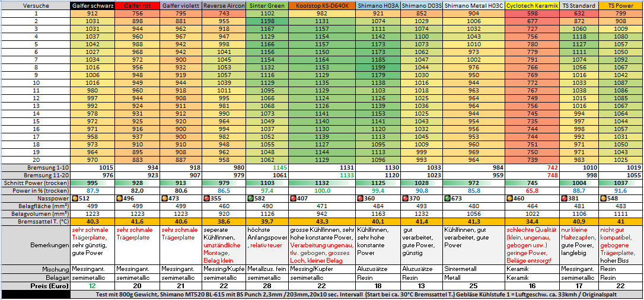Click the Bemerkungen row label
644x300 pixels.
pos(36,245)
